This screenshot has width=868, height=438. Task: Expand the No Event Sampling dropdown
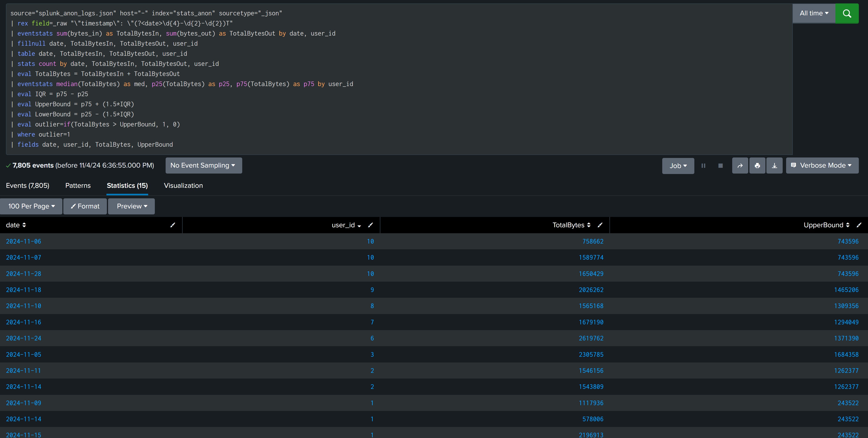(203, 166)
